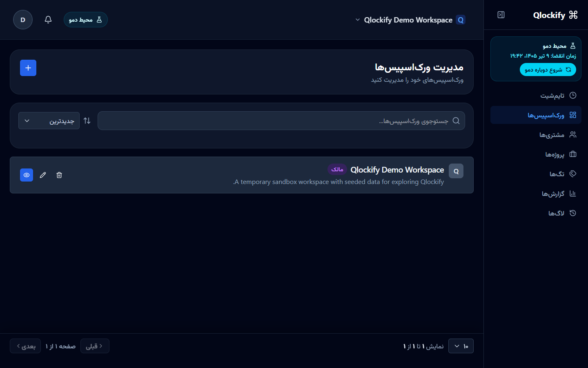Click ورک‌اسپیس‌های خود را مدیریت کنید subtitle
The height and width of the screenshot is (368, 588).
tap(417, 80)
